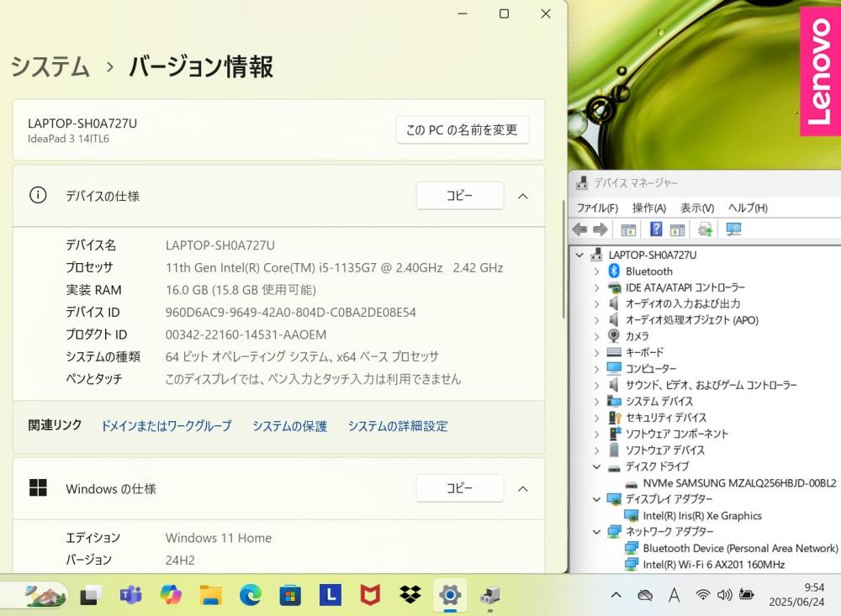The image size is (841, 616).
Task: Click コピー button for デバイスの仕様
Action: 460,196
